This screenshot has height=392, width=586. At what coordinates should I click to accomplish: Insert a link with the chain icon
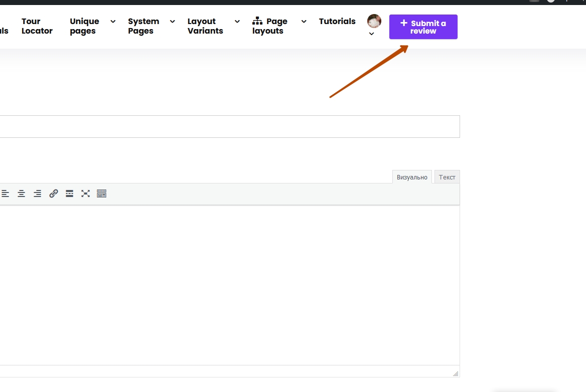tap(54, 193)
